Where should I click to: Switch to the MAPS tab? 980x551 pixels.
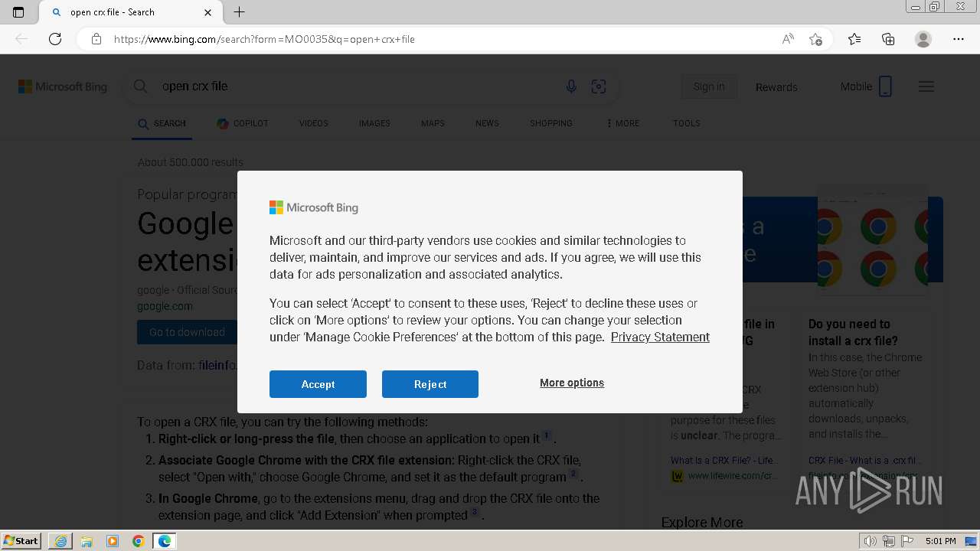coord(433,123)
